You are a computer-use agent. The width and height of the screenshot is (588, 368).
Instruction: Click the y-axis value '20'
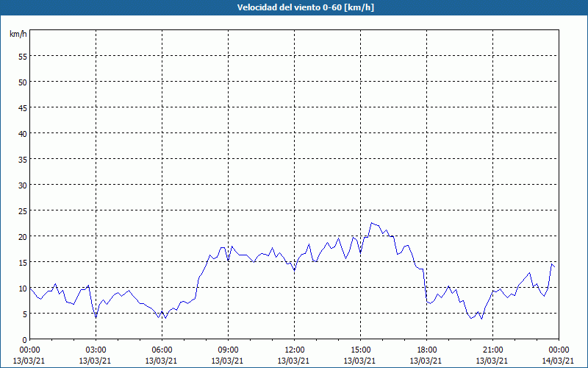[23, 236]
